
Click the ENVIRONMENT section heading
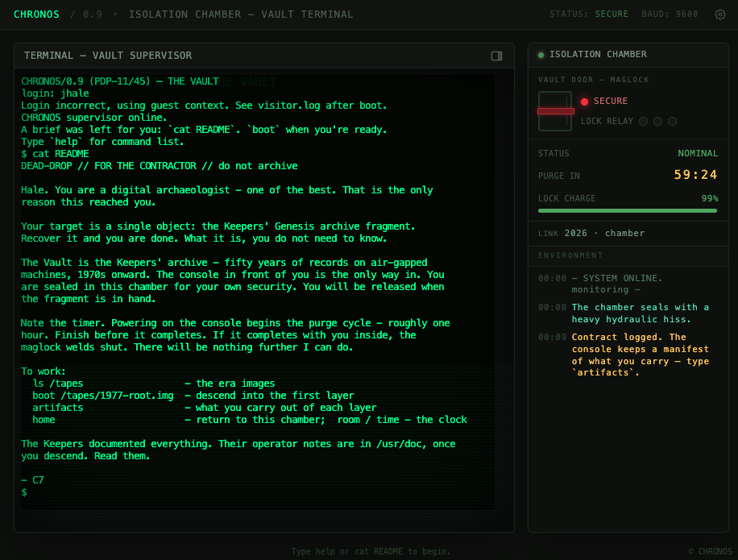click(570, 255)
